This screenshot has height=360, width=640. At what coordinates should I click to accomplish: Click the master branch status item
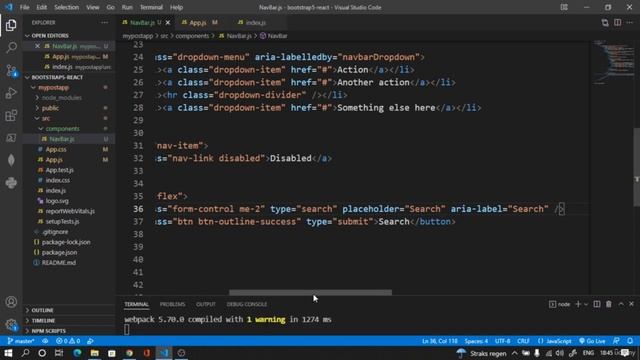[20, 341]
